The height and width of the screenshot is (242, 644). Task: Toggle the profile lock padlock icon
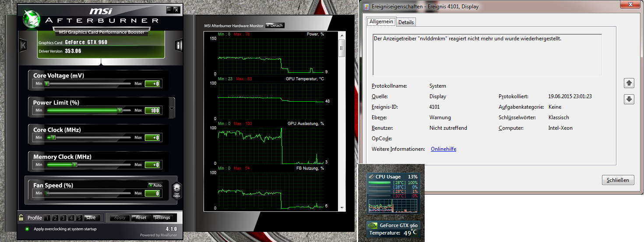21,217
